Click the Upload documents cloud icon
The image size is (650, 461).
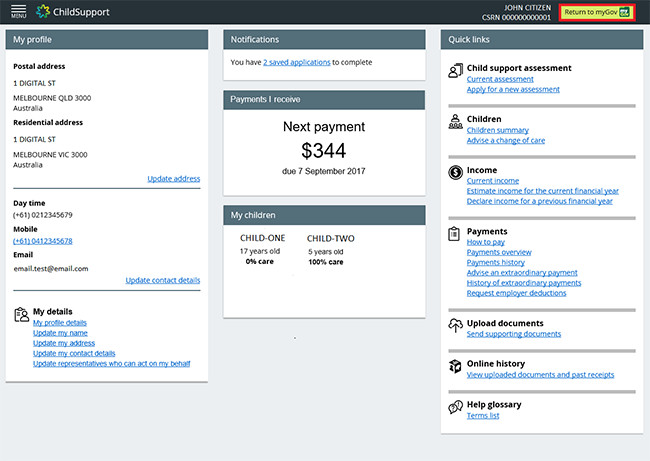(454, 324)
